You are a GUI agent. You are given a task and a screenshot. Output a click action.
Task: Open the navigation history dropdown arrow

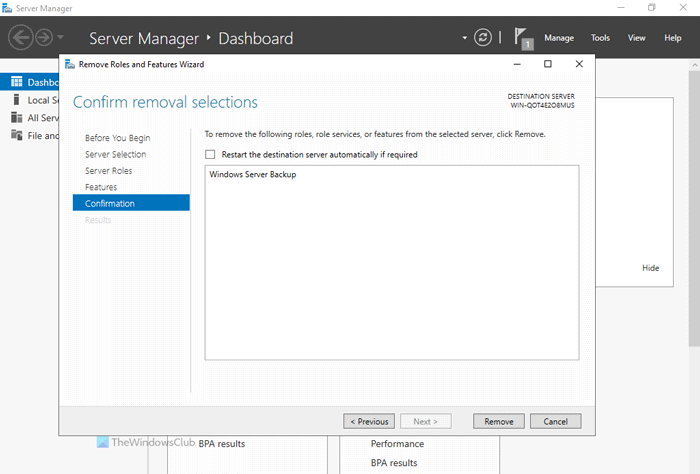pos(60,37)
